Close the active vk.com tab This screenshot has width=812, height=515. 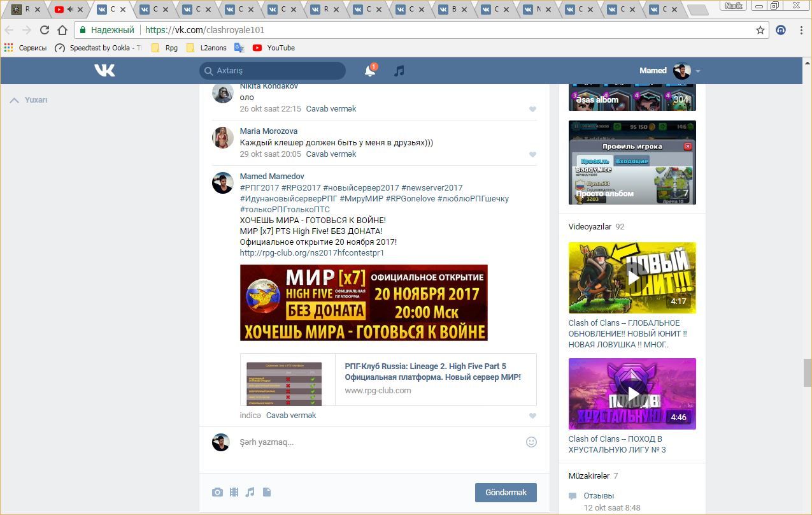(122, 10)
